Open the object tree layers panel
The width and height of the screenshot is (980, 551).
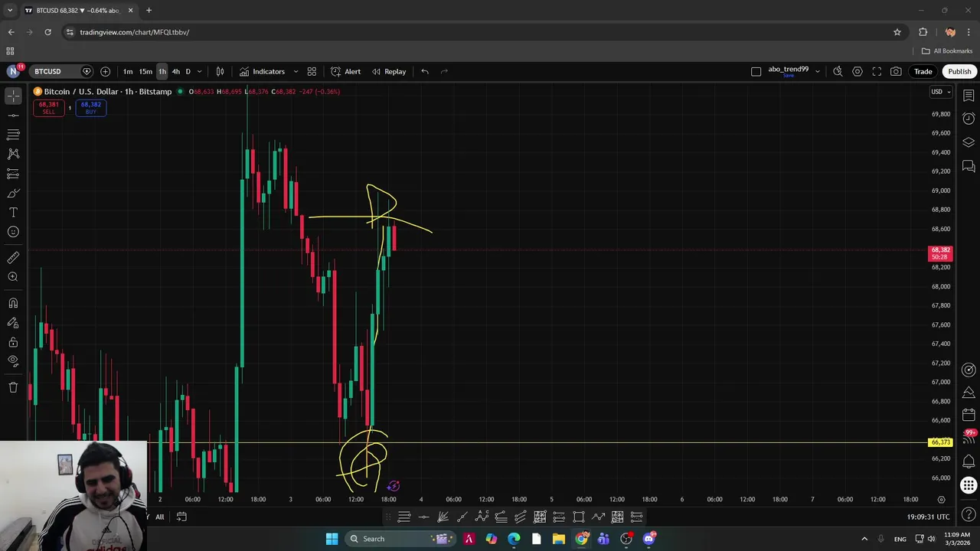pos(969,142)
